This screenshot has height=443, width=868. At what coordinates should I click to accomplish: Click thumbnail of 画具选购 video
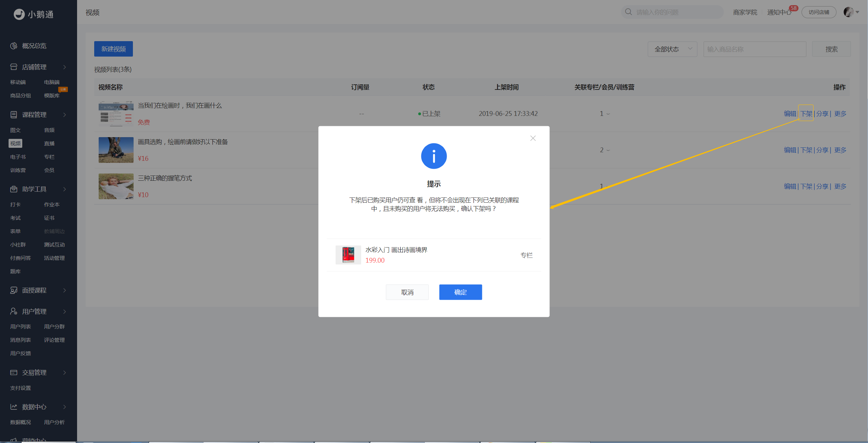coord(116,150)
